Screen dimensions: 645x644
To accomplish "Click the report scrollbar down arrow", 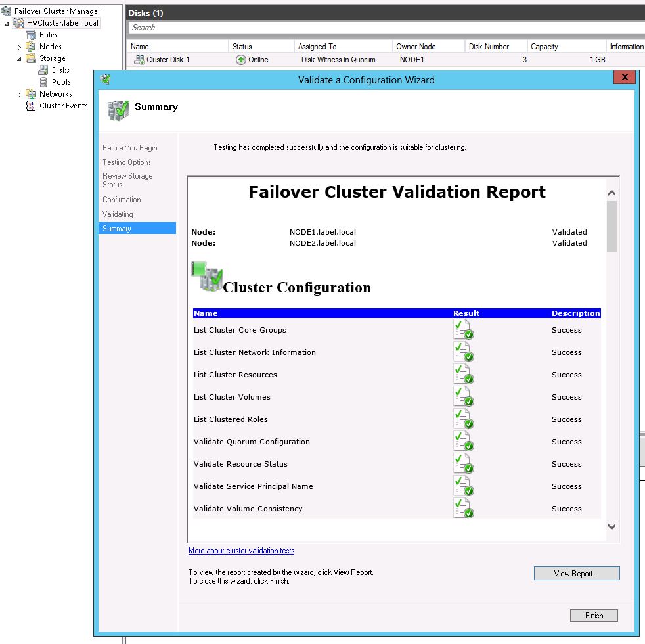I will [x=612, y=526].
